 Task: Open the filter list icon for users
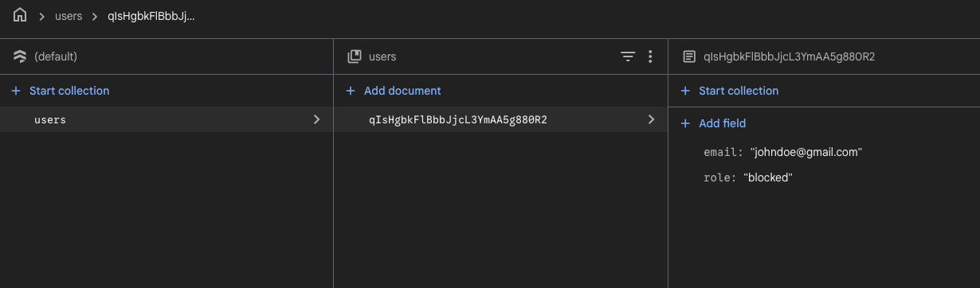(x=628, y=56)
